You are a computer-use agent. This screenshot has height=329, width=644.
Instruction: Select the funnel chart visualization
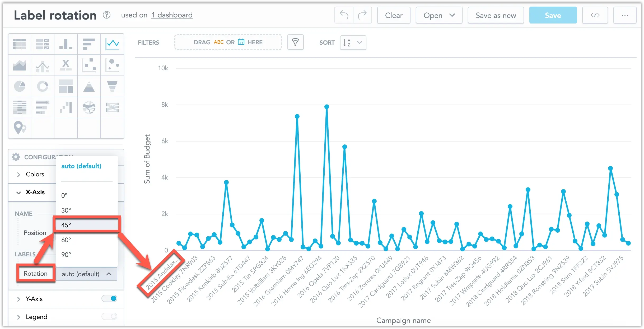[112, 86]
